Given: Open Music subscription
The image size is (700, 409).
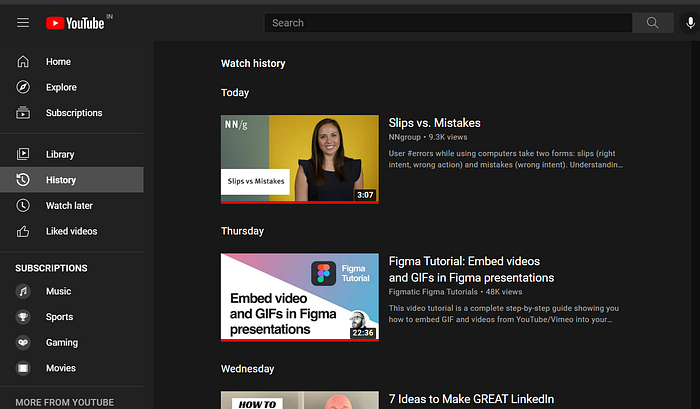Looking at the screenshot, I should click(x=58, y=291).
